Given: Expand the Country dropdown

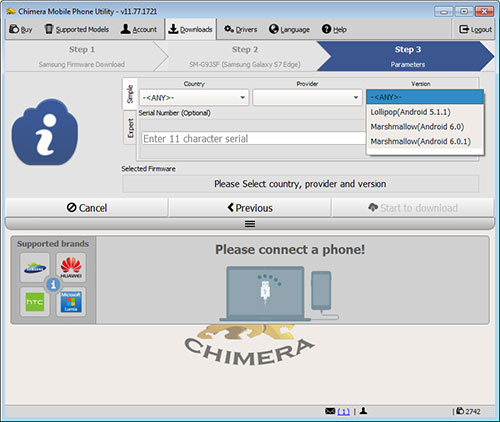Looking at the screenshot, I should pyautogui.click(x=194, y=98).
